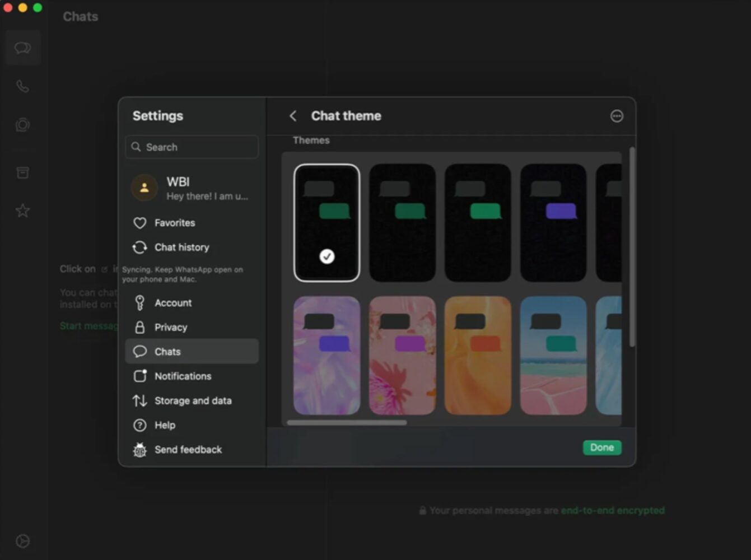Go back with the chevron arrow
The height and width of the screenshot is (560, 751).
pyautogui.click(x=293, y=116)
